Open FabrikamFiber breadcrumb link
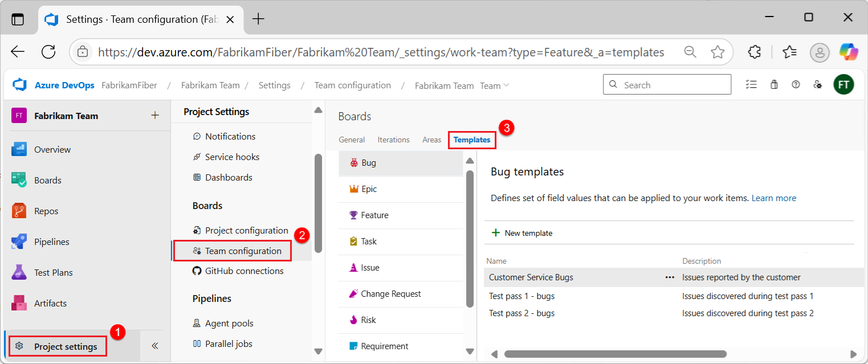 tap(129, 85)
